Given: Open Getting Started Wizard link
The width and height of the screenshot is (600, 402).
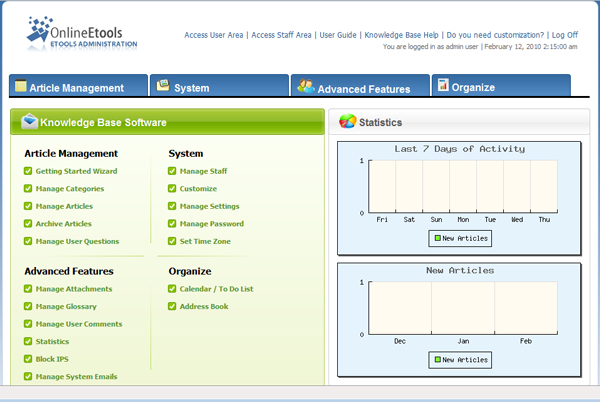Looking at the screenshot, I should pos(77,171).
